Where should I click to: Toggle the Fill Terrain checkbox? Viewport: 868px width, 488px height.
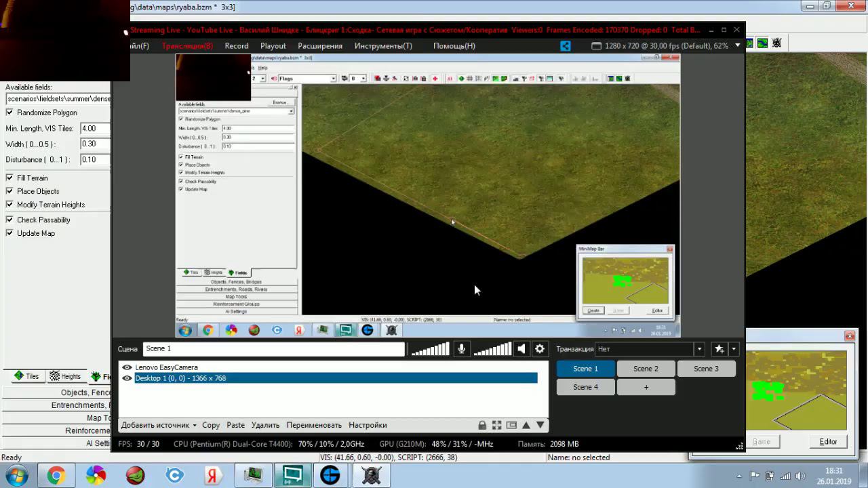pos(9,178)
